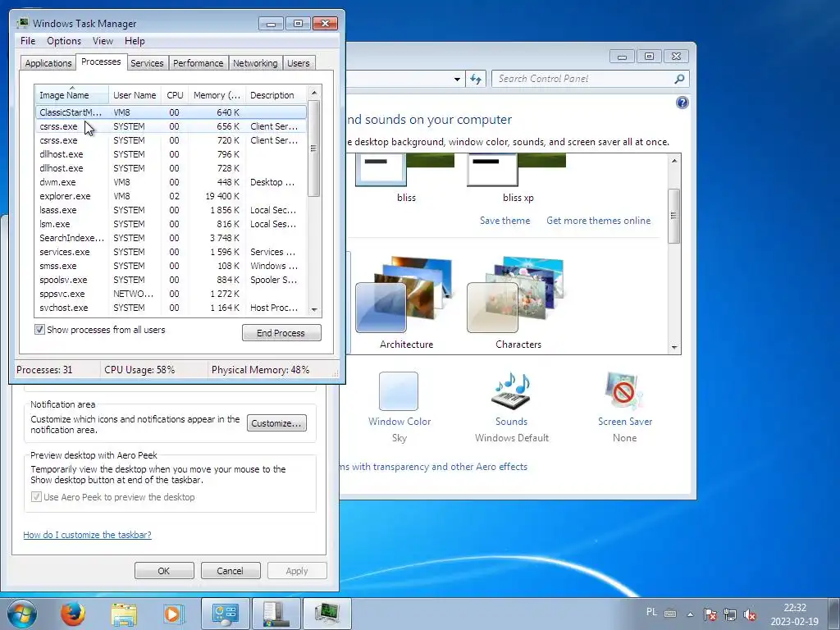The height and width of the screenshot is (630, 840).
Task: Open Sounds Windows Default setting
Action: point(512,408)
